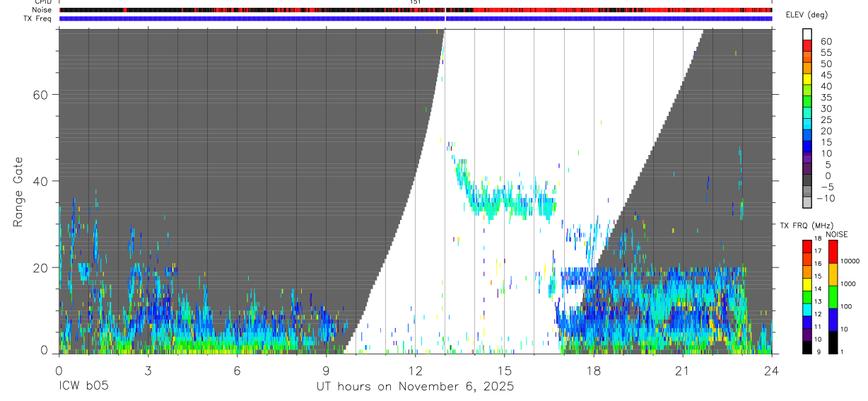Click the 'Noise' row label at top left
868x401 pixels.
[x=43, y=10]
